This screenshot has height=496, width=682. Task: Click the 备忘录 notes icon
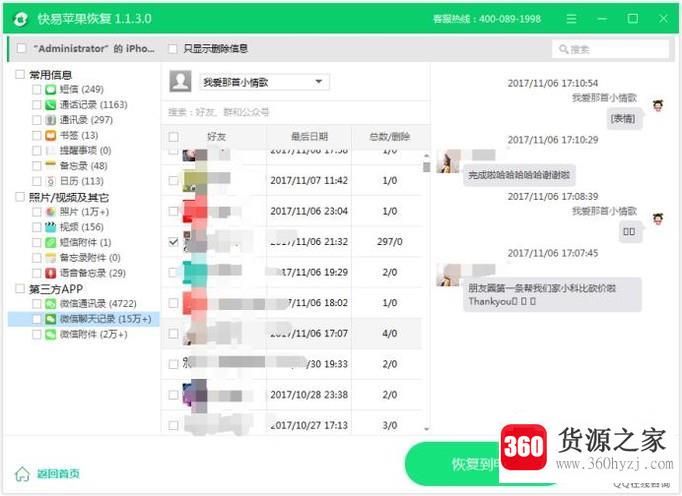pos(51,166)
